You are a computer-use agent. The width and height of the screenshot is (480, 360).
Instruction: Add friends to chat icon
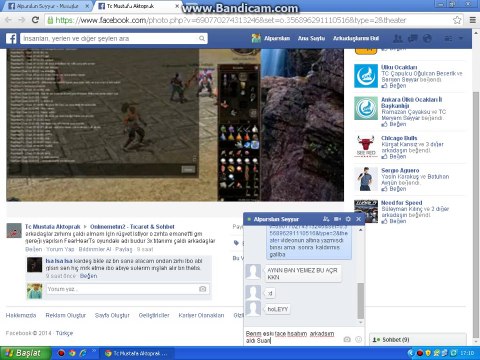tap(326, 219)
